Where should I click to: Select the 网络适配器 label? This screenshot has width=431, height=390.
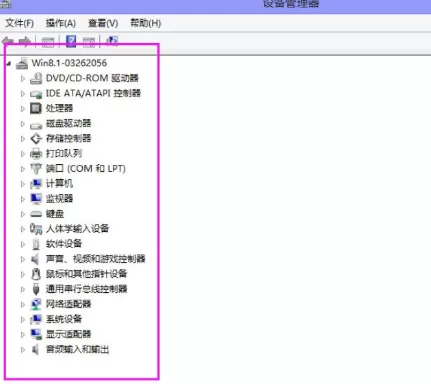pyautogui.click(x=68, y=304)
